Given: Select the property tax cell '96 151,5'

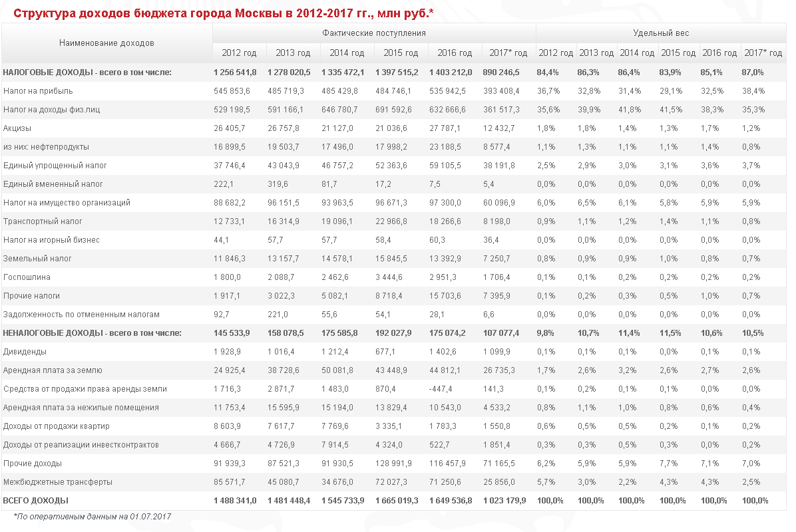Looking at the screenshot, I should click(284, 203).
